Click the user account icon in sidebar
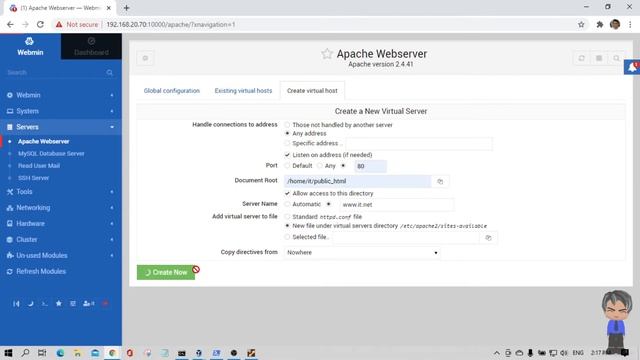This screenshot has height=360, width=640. (x=89, y=304)
